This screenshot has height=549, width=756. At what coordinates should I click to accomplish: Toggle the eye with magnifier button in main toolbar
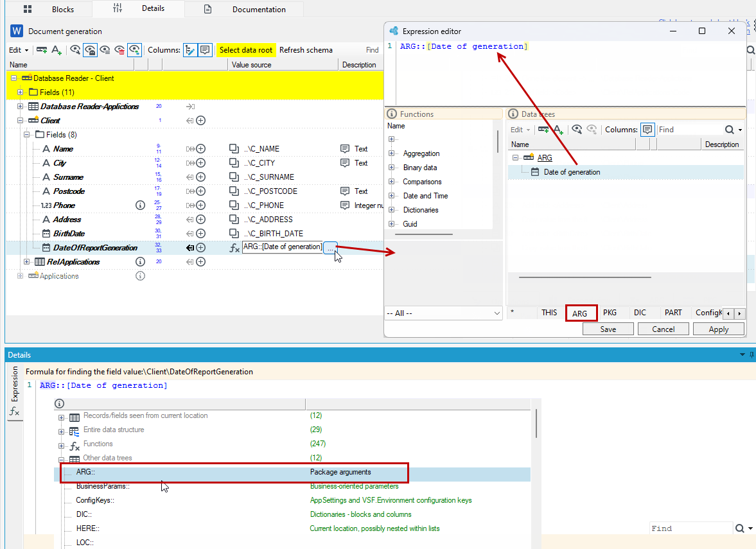point(75,49)
